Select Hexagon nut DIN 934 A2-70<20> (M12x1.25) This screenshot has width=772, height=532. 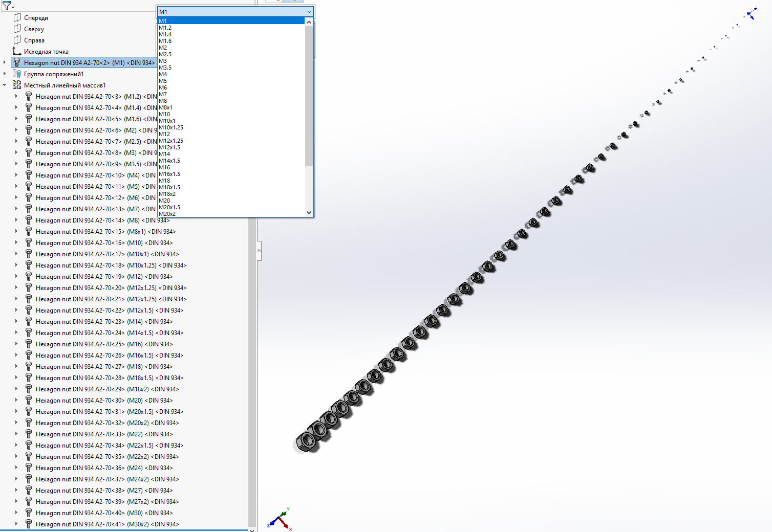click(x=111, y=288)
